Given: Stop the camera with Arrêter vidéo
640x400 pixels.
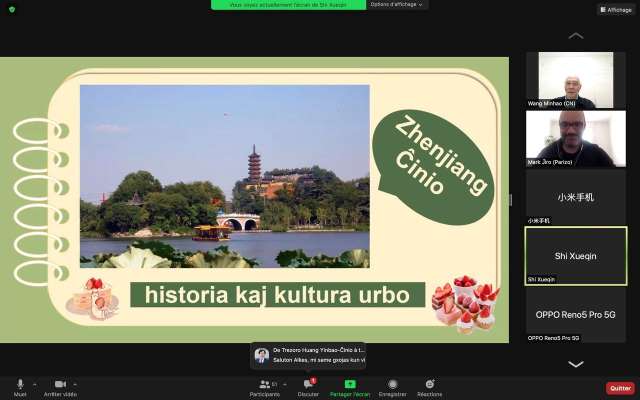Looking at the screenshot, I should 59,386.
